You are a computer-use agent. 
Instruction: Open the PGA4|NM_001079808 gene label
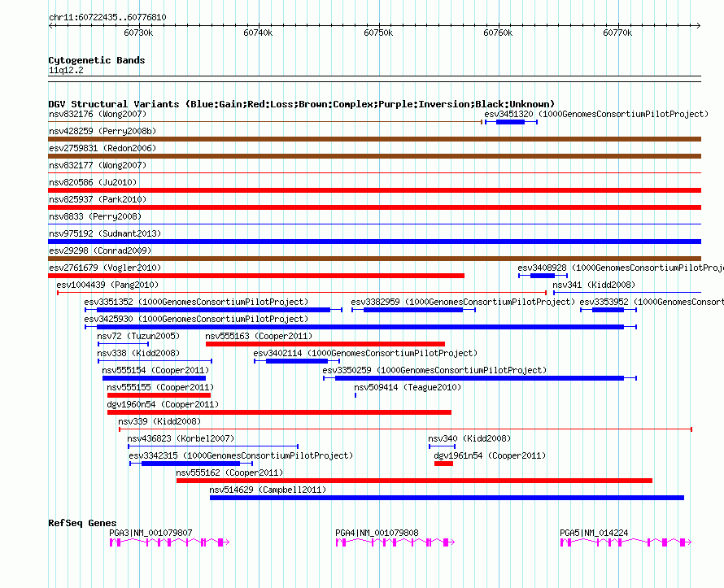pyautogui.click(x=377, y=533)
